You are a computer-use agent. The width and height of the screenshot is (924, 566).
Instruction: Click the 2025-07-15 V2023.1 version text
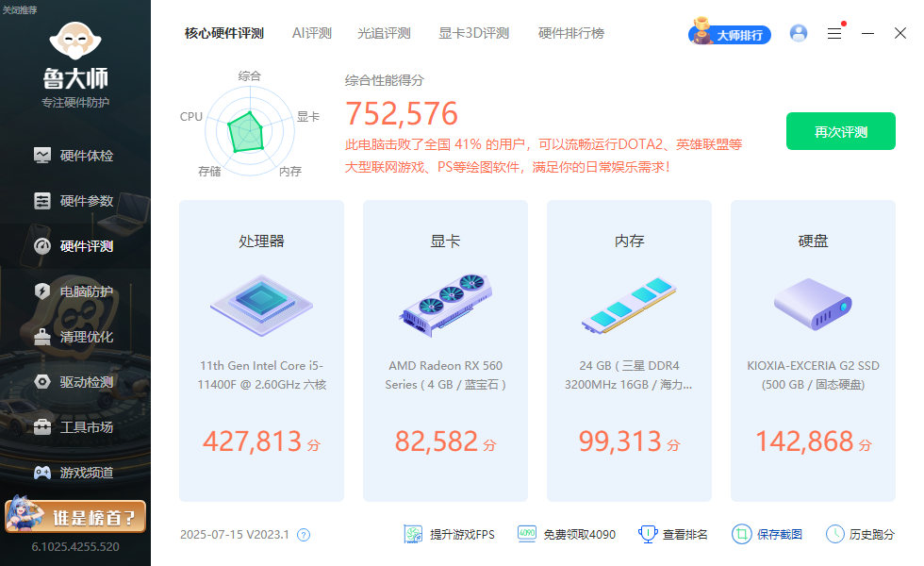235,535
